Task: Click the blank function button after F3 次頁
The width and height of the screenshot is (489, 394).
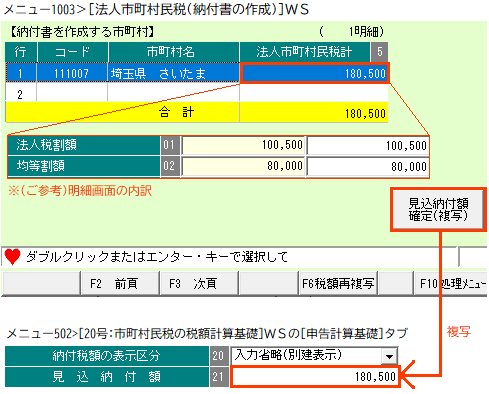Action: tap(268, 283)
